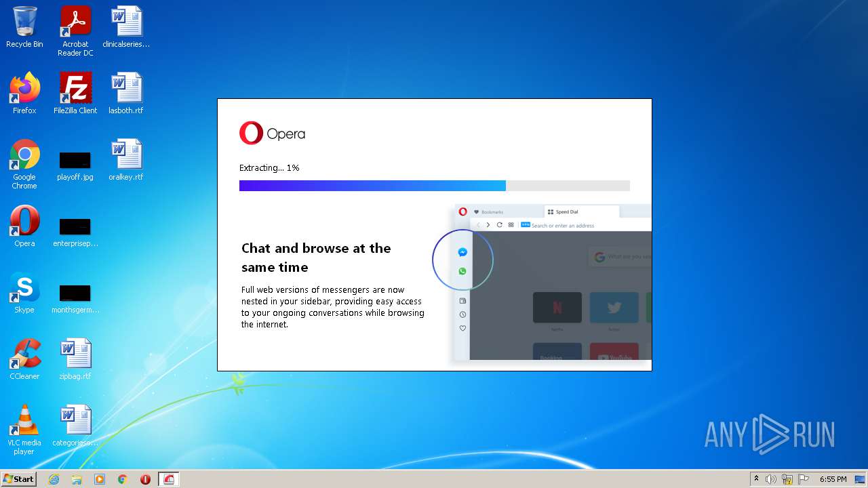This screenshot has height=488, width=868.
Task: Click the Twitter speed dial tile
Action: [x=614, y=308]
